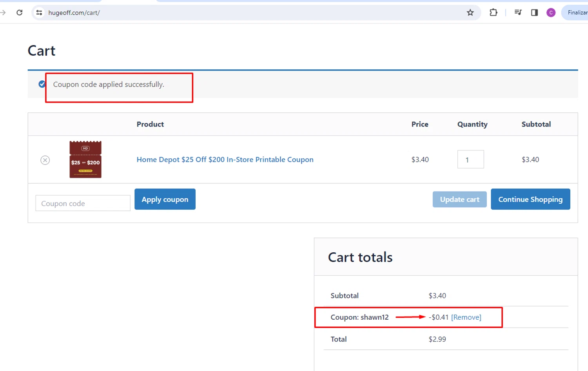The width and height of the screenshot is (588, 371).
Task: Click the Apply coupon button
Action: tap(165, 199)
